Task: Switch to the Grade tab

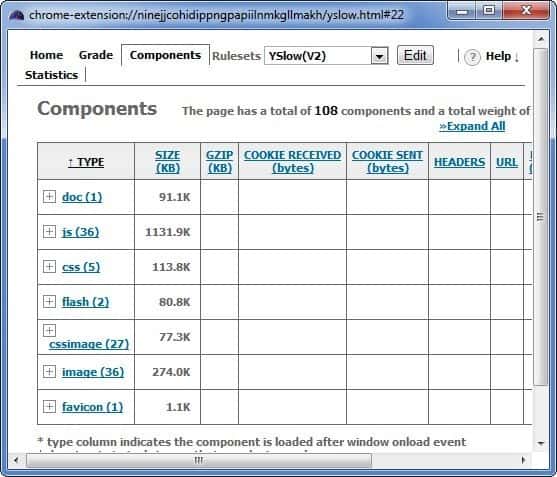Action: click(96, 55)
